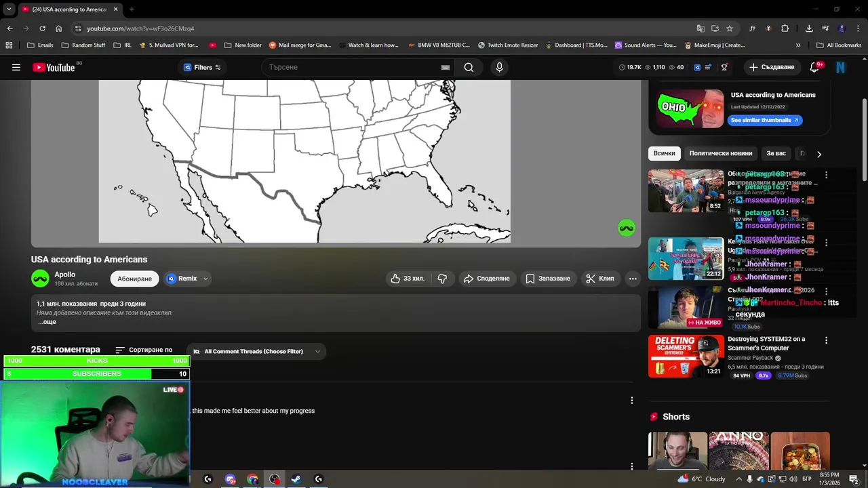Open Random Stuff bookmark folder
The width and height of the screenshot is (868, 488).
(83, 45)
